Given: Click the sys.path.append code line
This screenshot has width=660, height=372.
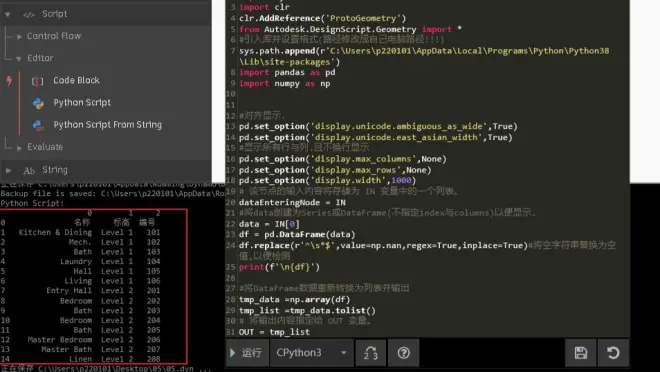Looking at the screenshot, I should point(424,56).
